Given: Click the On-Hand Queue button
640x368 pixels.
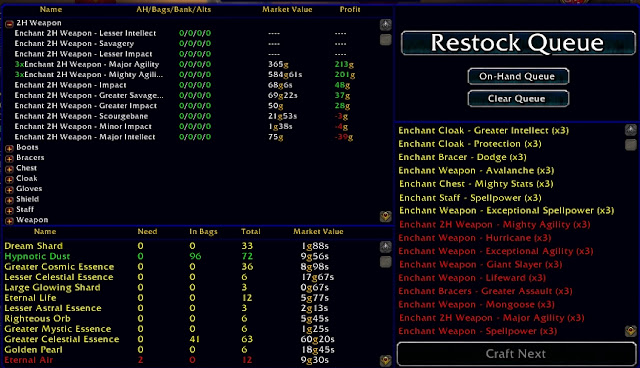Looking at the screenshot, I should pyautogui.click(x=518, y=76).
